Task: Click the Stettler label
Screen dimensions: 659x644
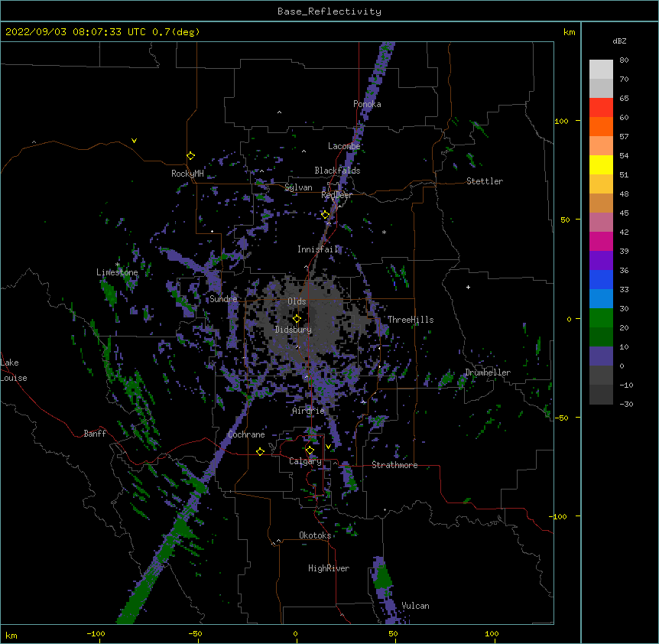Action: tap(485, 181)
